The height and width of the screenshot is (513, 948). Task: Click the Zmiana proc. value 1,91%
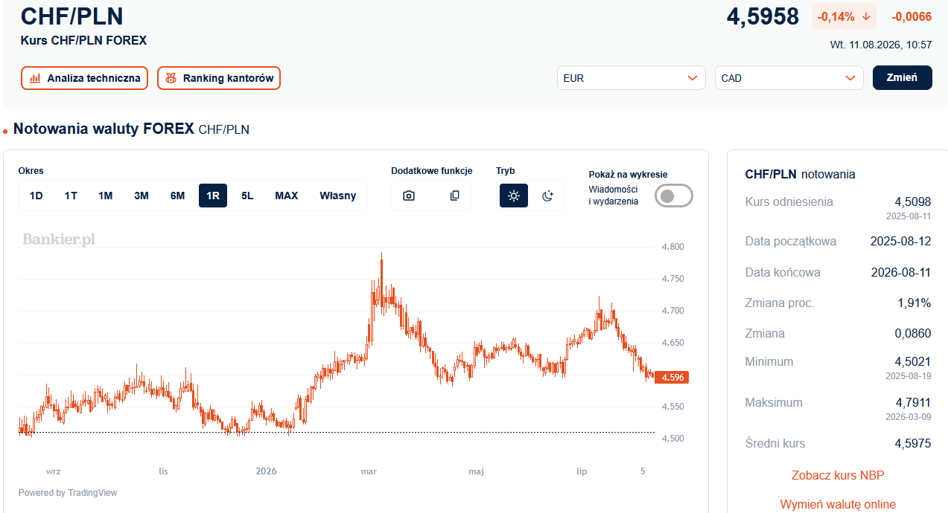(x=914, y=303)
